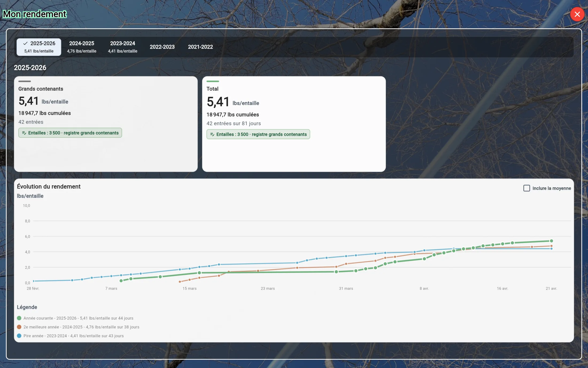The image size is (588, 368).
Task: Click the 31 mars axis label
Action: [x=346, y=289]
